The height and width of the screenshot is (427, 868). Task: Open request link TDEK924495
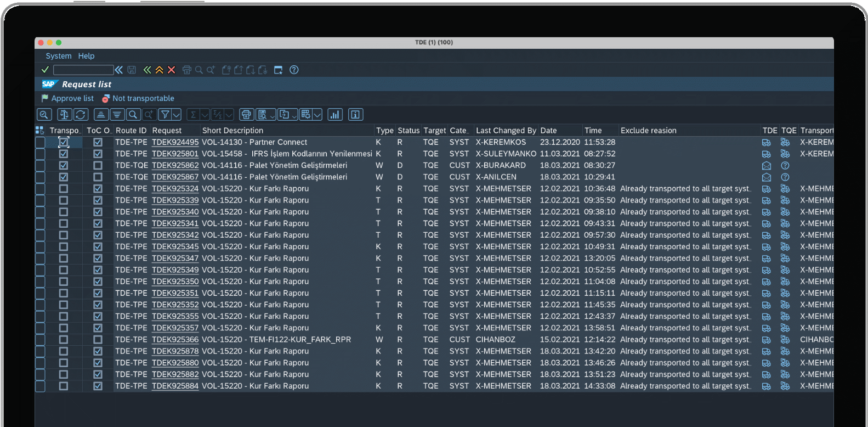click(175, 142)
